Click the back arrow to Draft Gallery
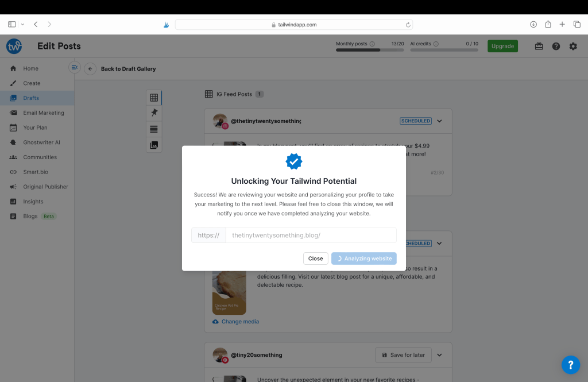The width and height of the screenshot is (588, 382). point(90,69)
